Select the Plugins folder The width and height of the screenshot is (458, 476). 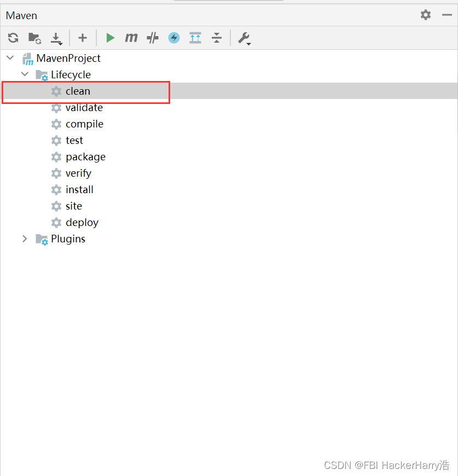pos(68,239)
